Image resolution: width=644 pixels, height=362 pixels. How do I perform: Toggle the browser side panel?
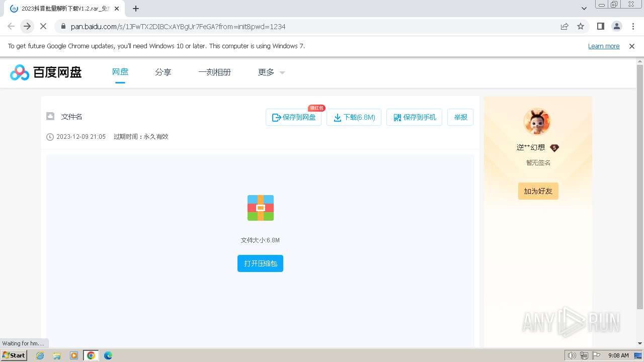point(600,26)
